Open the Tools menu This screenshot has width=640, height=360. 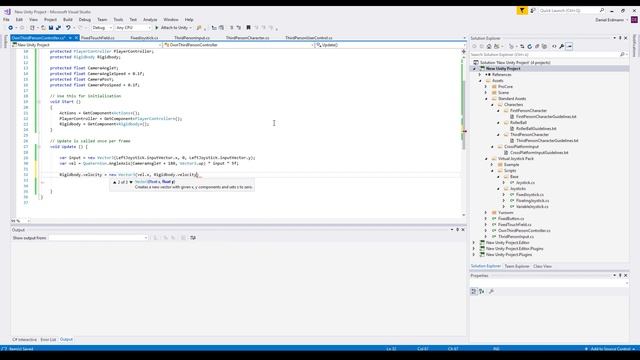click(118, 20)
